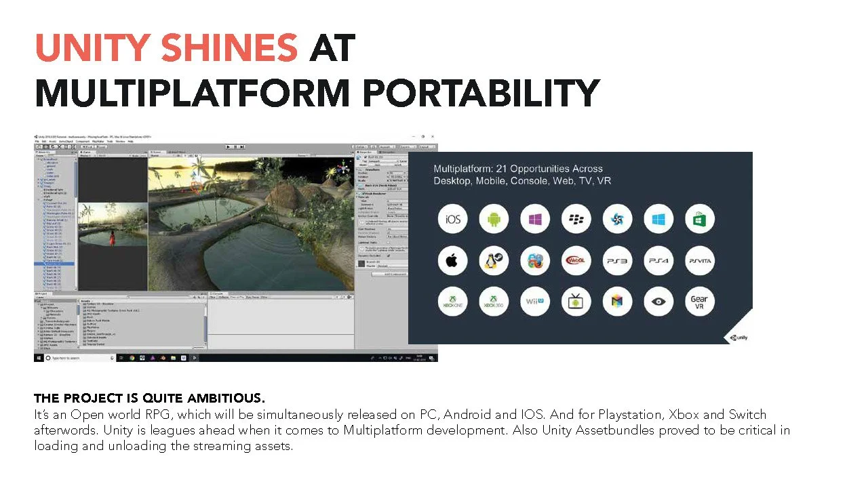Click the Oculus eye platform icon
The height and width of the screenshot is (488, 868).
click(658, 302)
